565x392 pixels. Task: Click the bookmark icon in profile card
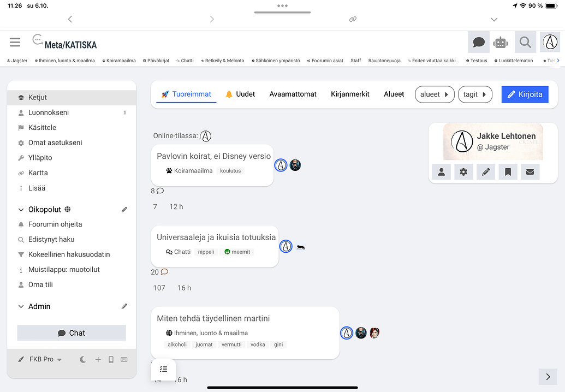point(508,172)
